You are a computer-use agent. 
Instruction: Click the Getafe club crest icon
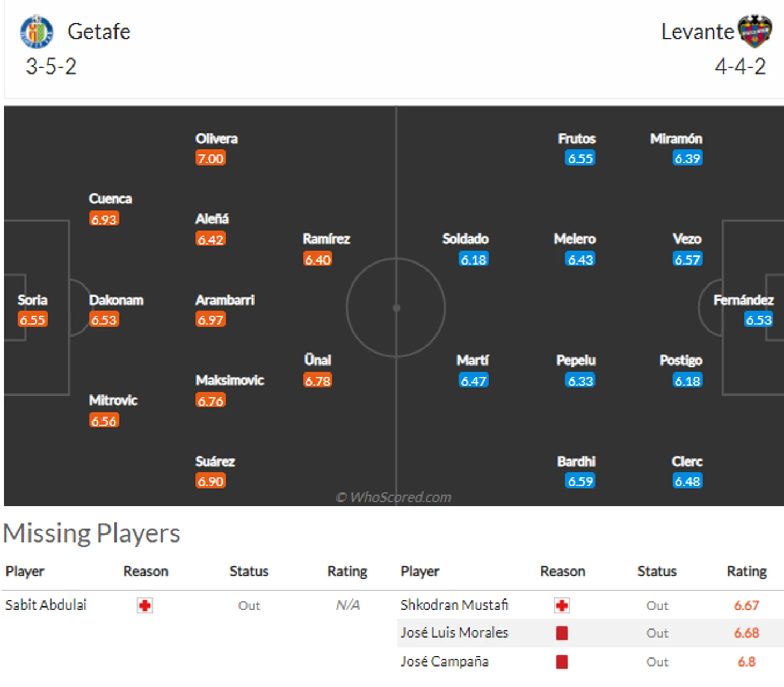pos(37,32)
